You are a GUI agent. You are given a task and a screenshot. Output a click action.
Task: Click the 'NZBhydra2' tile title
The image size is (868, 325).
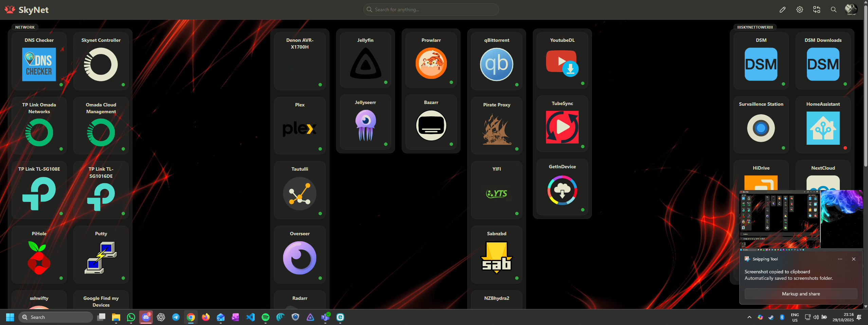point(496,298)
